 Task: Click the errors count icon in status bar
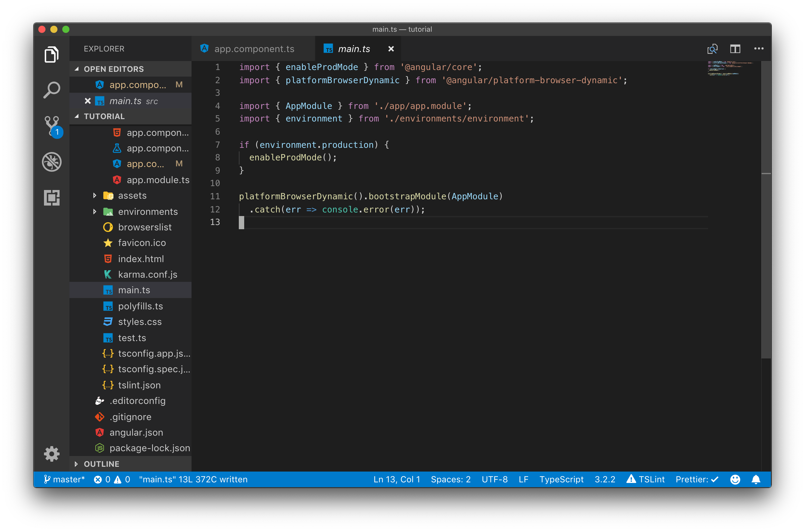[x=102, y=479]
